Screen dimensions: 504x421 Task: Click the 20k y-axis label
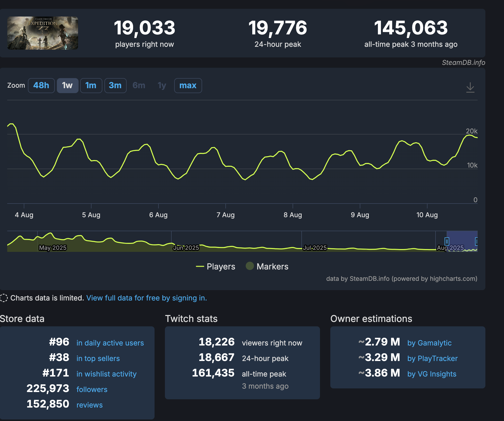(x=472, y=131)
